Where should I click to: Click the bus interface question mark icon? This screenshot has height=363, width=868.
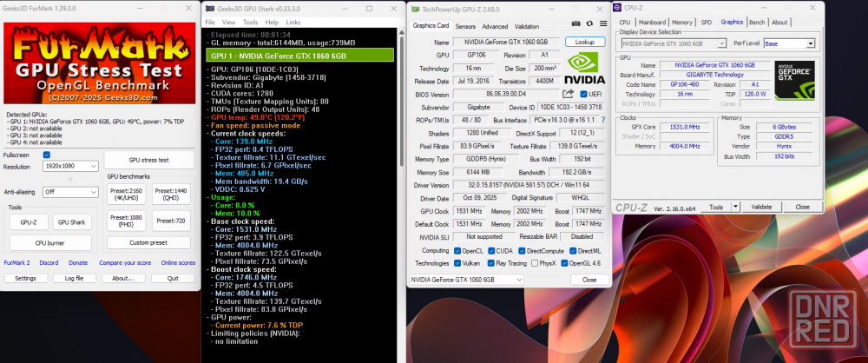point(602,119)
